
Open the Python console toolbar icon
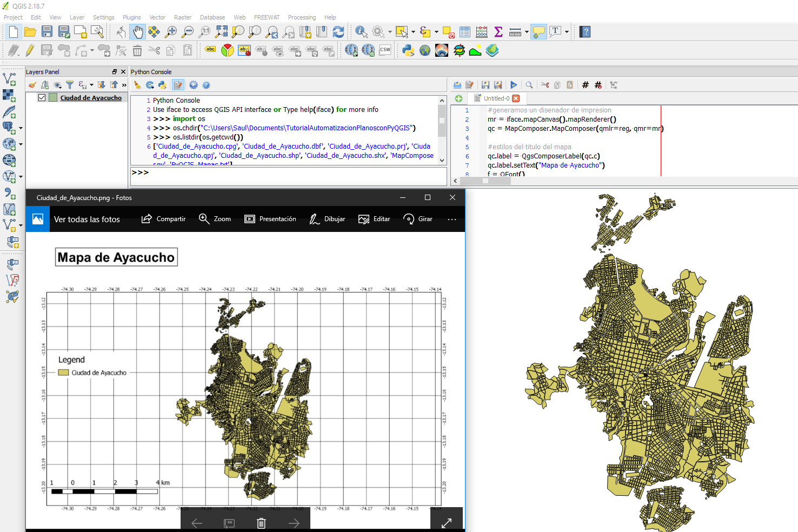click(408, 50)
